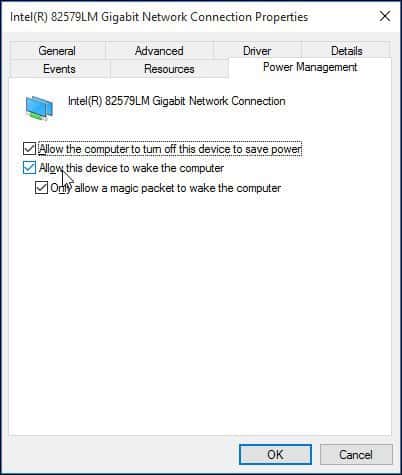Click the Power Management tab

(x=310, y=67)
